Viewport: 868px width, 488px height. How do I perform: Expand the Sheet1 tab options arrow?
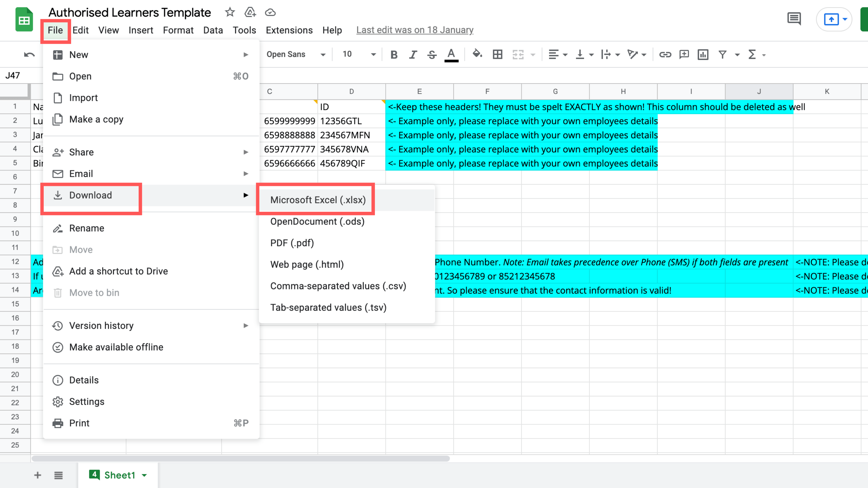(x=145, y=475)
